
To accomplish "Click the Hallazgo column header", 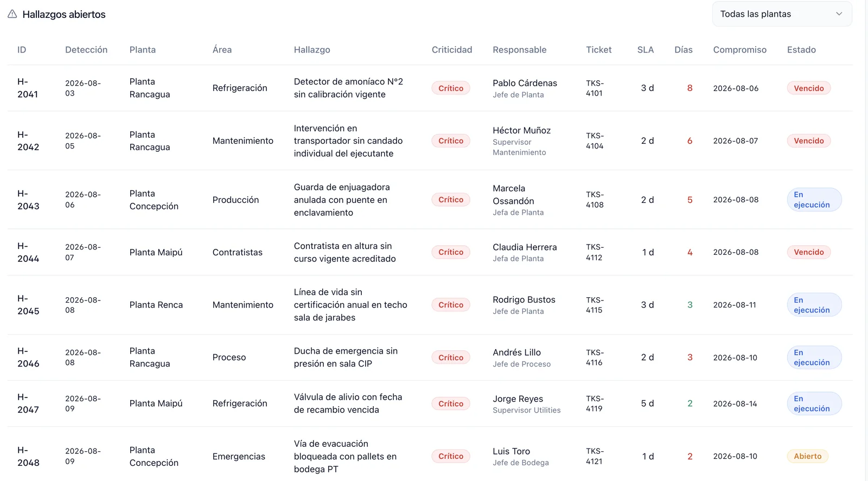I will click(x=312, y=50).
